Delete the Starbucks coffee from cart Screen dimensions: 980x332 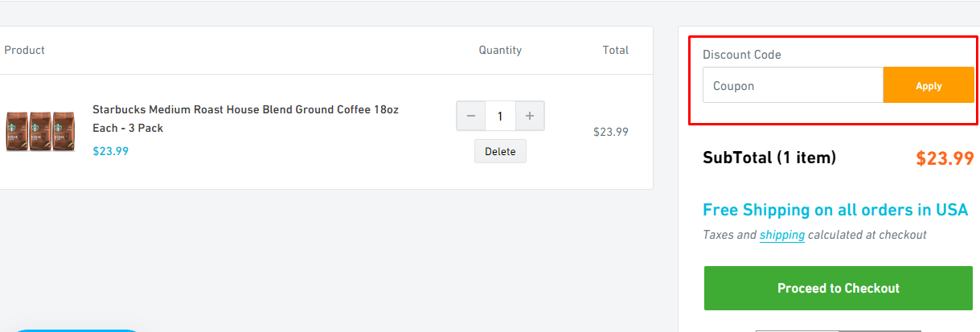point(500,151)
